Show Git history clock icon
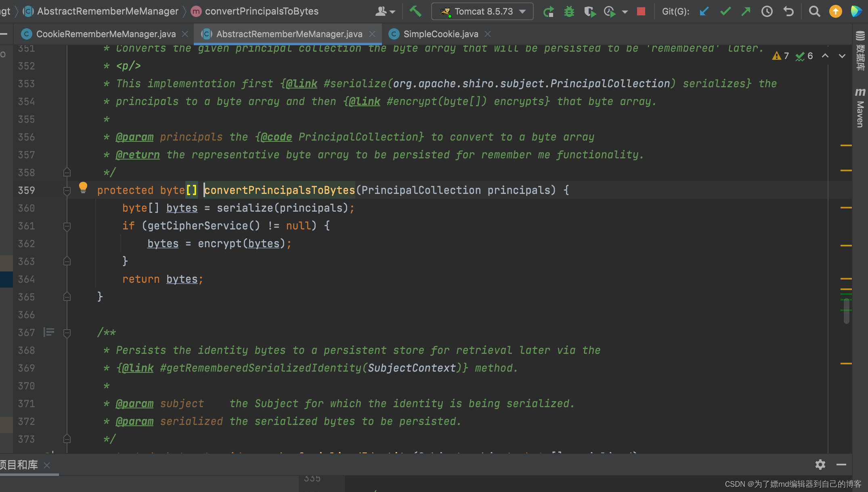The width and height of the screenshot is (868, 492). tap(767, 11)
